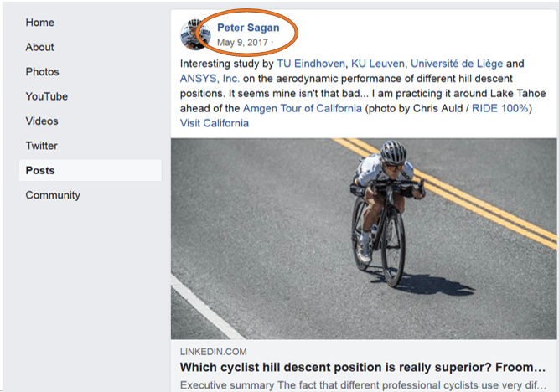Open the ANSYS, Inc. link

tap(210, 79)
